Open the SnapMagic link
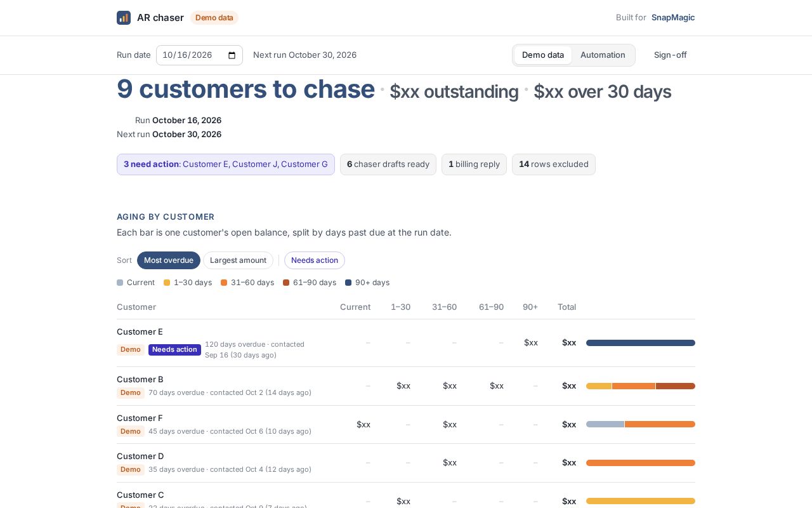The height and width of the screenshot is (508, 812). point(673,18)
